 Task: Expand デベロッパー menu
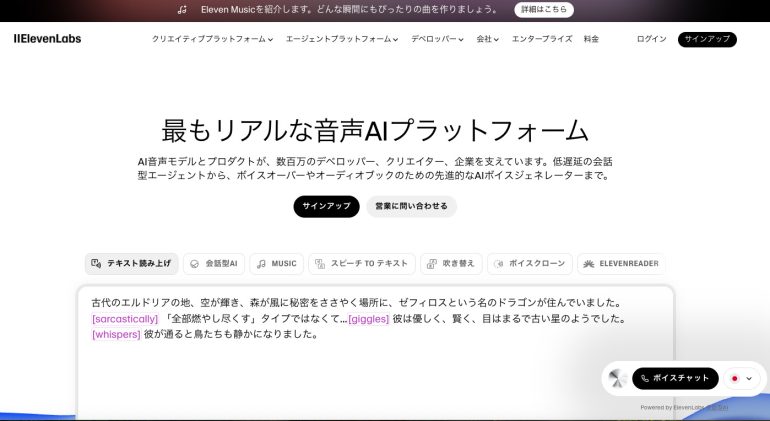point(437,39)
